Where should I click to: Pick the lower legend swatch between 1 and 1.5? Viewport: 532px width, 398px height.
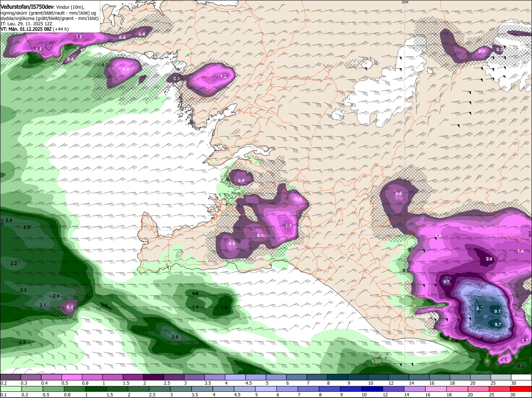tap(96, 389)
